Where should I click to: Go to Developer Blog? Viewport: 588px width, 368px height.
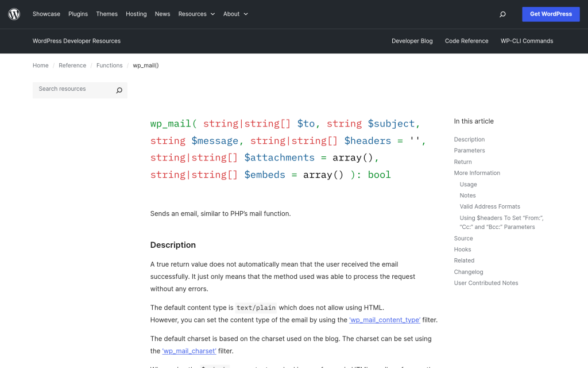412,41
